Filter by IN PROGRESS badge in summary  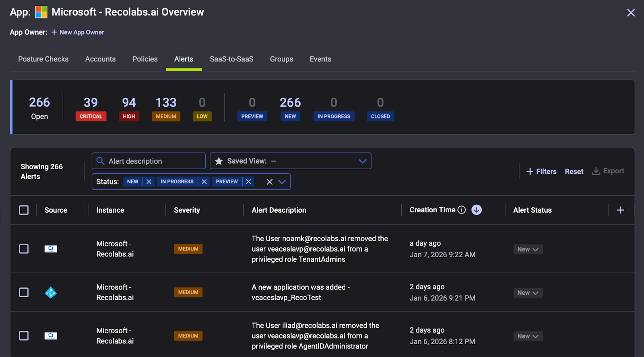click(x=334, y=116)
